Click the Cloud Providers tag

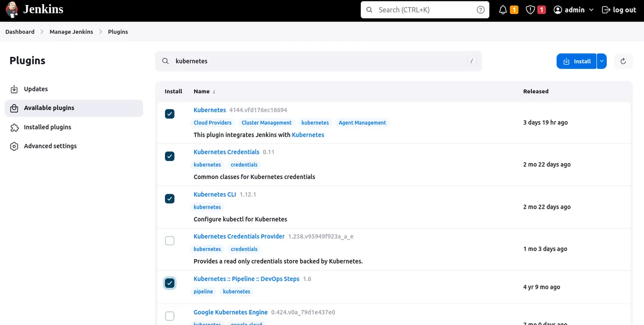point(213,123)
